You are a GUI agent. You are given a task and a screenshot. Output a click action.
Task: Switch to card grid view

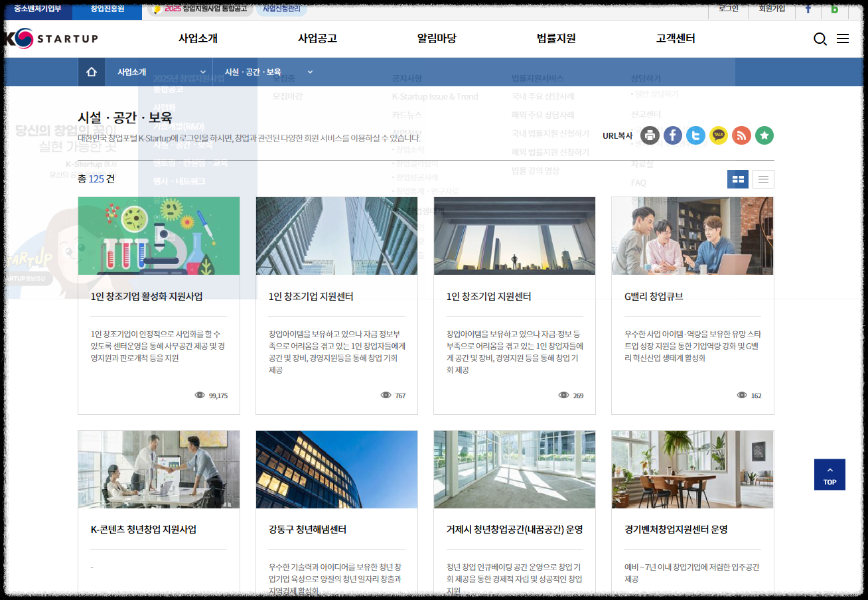tap(737, 179)
